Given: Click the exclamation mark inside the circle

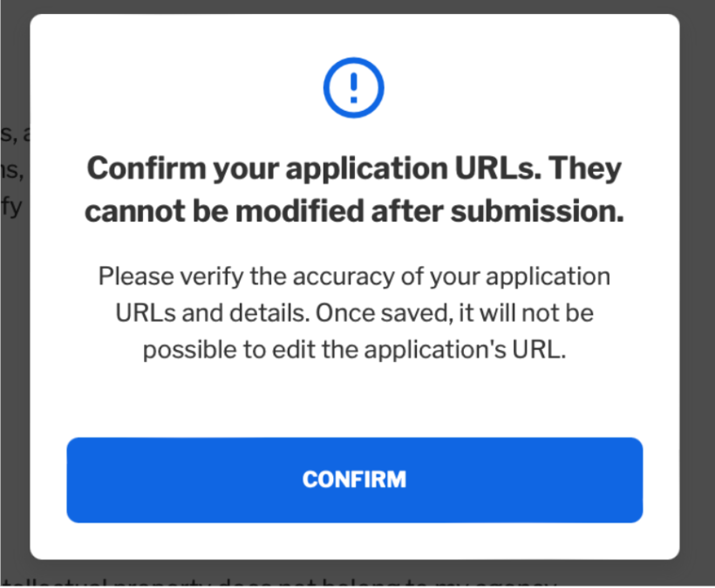Looking at the screenshot, I should click(354, 88).
